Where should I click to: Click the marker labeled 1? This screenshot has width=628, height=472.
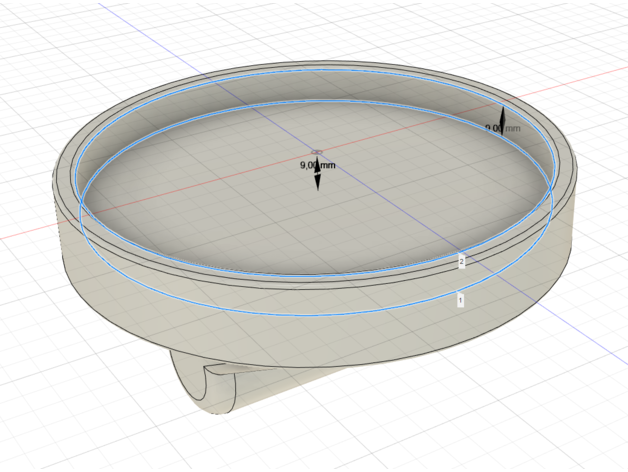pyautogui.click(x=460, y=298)
